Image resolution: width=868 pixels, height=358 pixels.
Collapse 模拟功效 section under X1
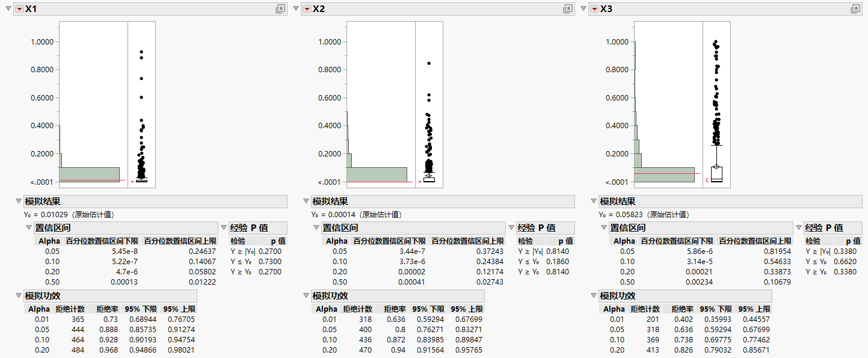tap(19, 296)
